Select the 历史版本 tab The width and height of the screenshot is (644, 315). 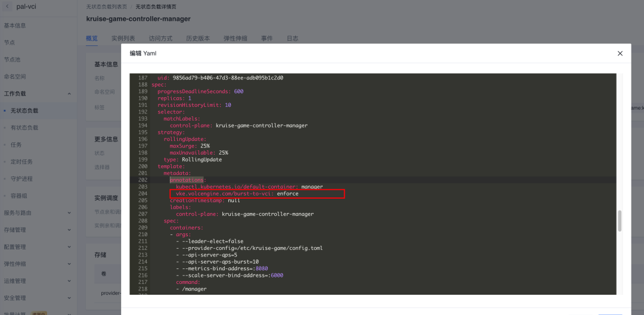198,38
